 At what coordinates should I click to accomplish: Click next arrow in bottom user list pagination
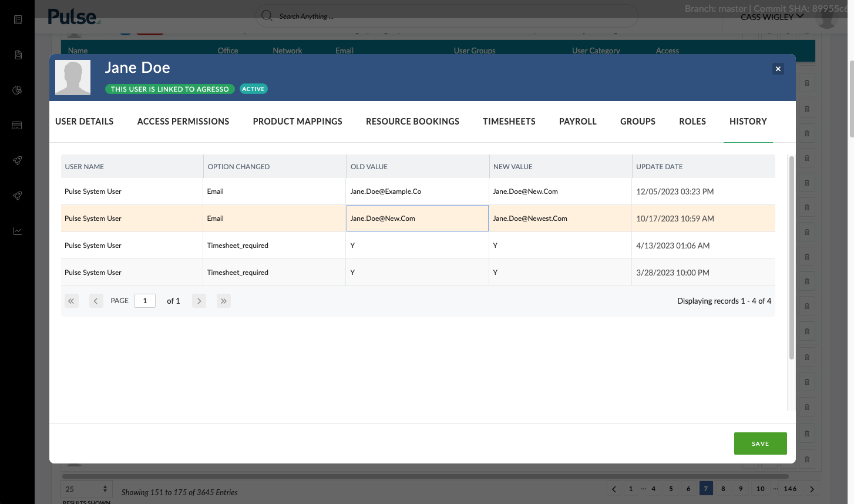coord(812,489)
